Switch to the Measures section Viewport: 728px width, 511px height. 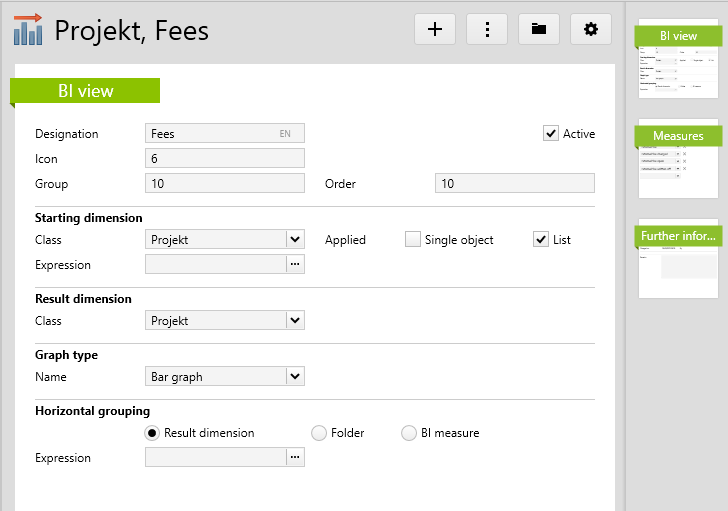pyautogui.click(x=678, y=136)
